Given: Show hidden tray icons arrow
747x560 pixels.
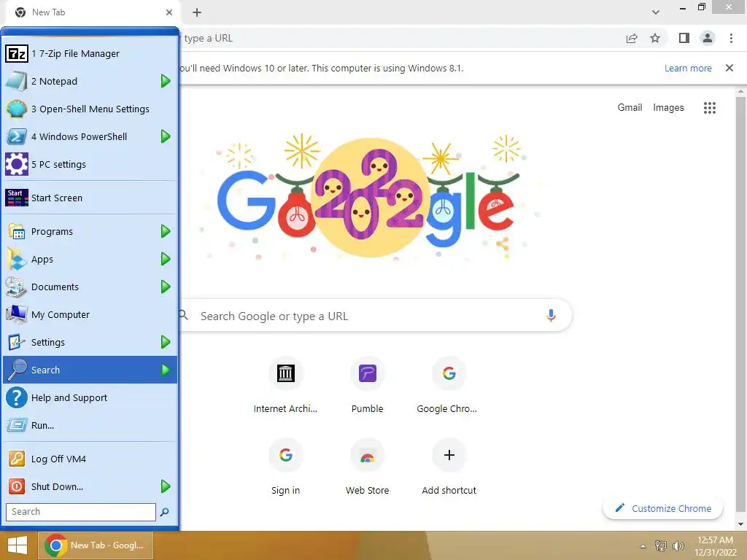Looking at the screenshot, I should pyautogui.click(x=643, y=546).
